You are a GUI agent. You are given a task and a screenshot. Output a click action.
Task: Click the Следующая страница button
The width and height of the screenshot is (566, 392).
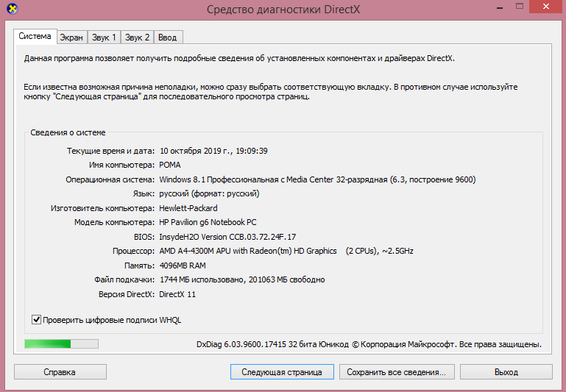[x=282, y=372]
